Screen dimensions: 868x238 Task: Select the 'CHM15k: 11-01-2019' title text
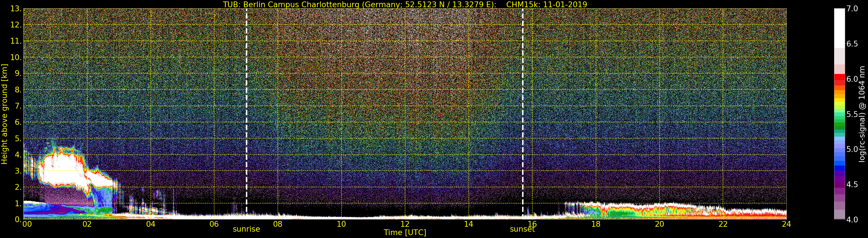click(x=547, y=4)
